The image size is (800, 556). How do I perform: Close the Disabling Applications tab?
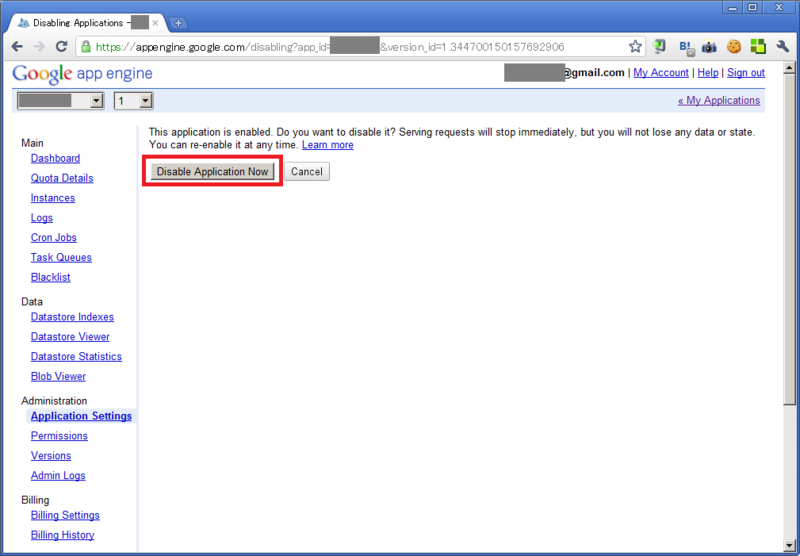[x=155, y=23]
